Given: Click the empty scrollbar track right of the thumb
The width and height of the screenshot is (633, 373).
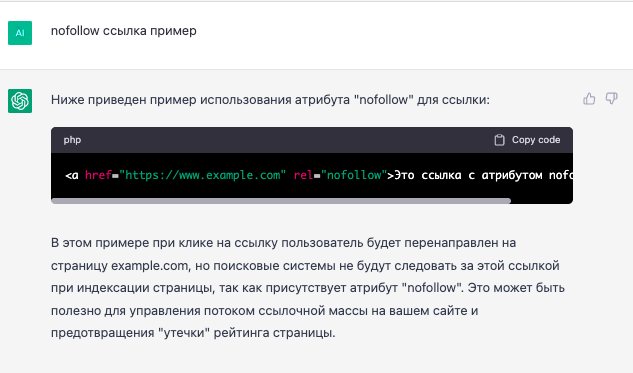Looking at the screenshot, I should point(542,201).
